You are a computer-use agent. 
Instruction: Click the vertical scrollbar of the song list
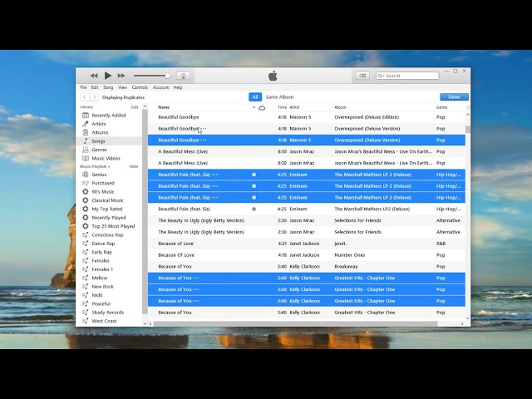point(468,130)
